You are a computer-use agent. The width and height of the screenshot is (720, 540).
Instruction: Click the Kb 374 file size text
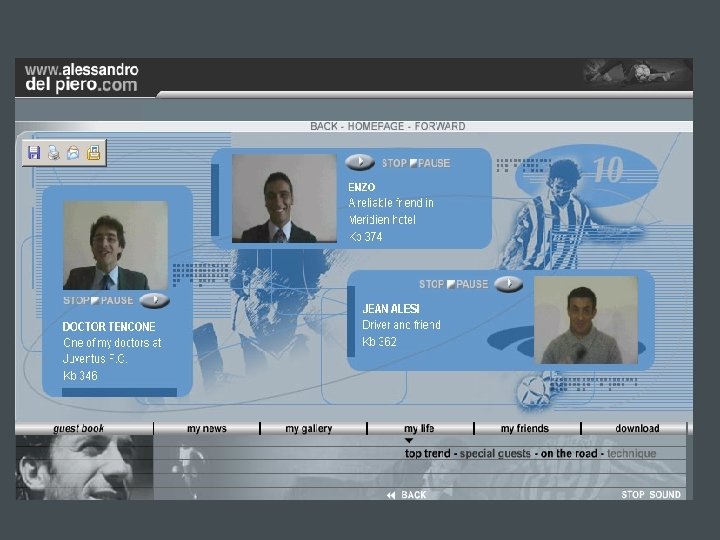[366, 237]
